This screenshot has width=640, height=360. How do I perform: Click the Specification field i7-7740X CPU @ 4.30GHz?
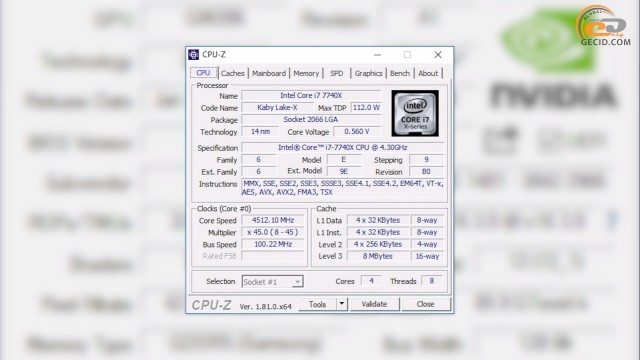[x=342, y=147]
